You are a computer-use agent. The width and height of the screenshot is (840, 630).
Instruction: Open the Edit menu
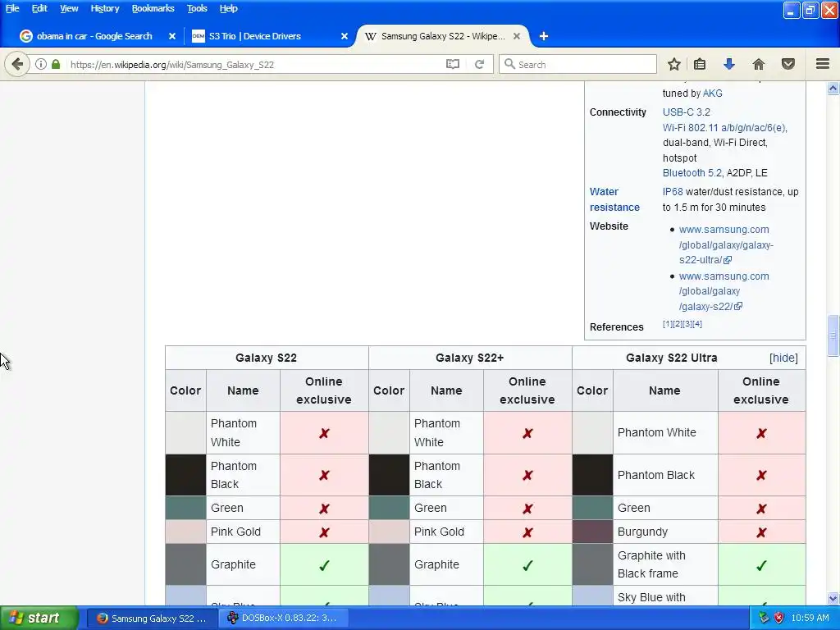(x=39, y=8)
